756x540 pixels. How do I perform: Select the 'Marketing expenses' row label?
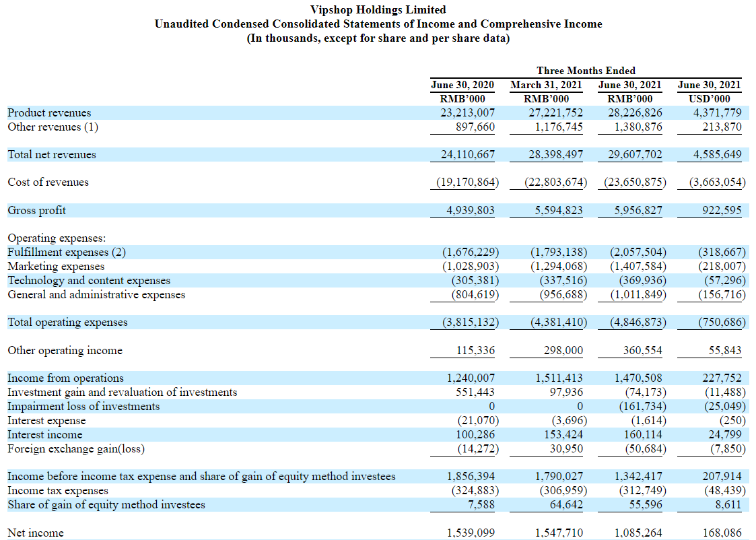56,267
